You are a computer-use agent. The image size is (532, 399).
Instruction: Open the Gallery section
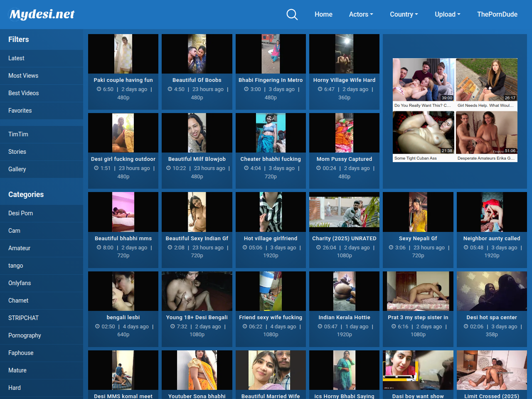coord(17,169)
